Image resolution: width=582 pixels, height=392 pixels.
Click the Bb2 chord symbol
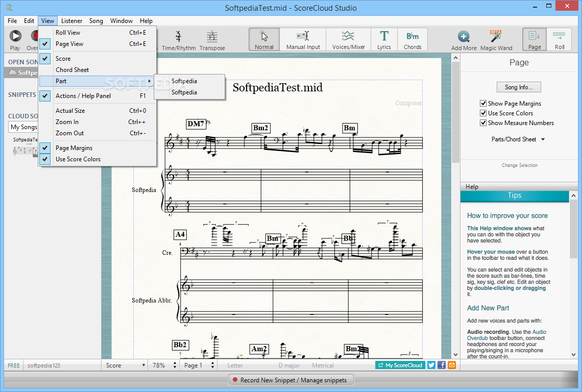(x=180, y=345)
